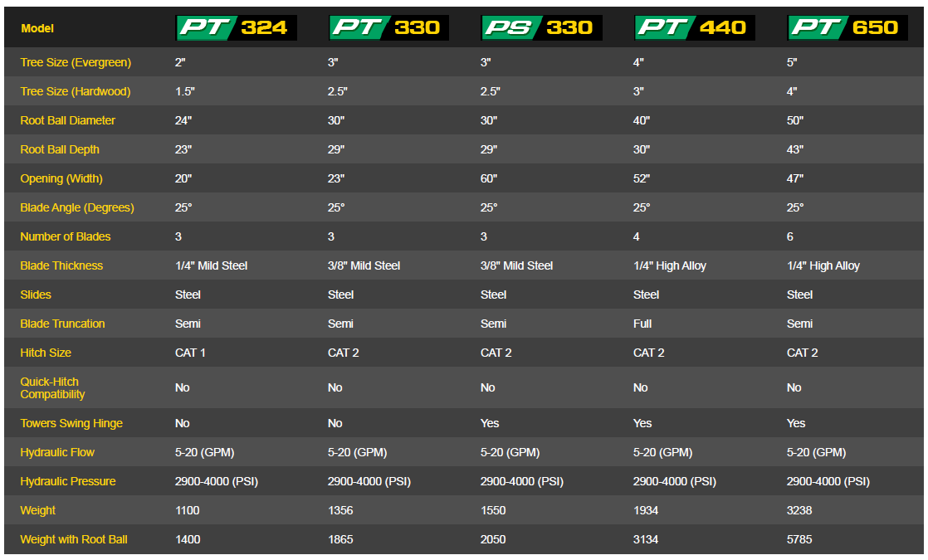
Task: Select the PS 330 model logo
Action: pos(541,27)
